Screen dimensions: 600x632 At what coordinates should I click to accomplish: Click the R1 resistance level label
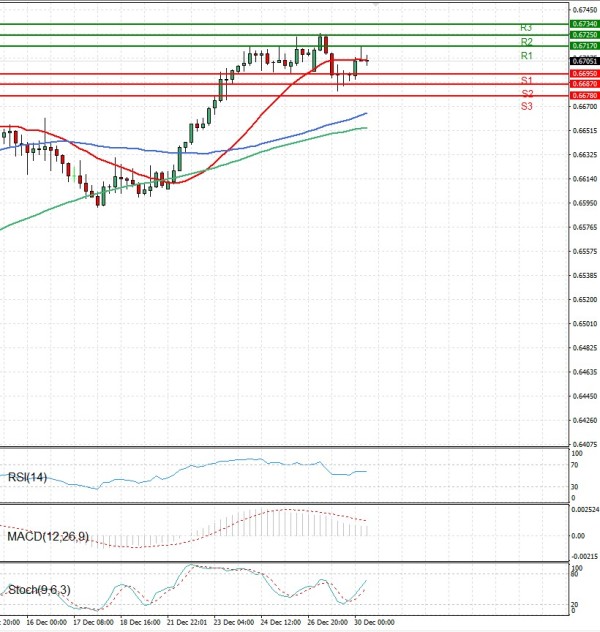[x=526, y=57]
